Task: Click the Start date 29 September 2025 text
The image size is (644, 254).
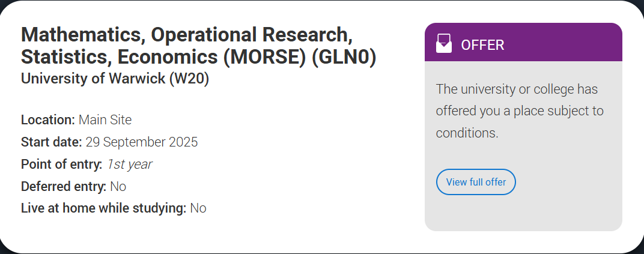Action: [109, 142]
